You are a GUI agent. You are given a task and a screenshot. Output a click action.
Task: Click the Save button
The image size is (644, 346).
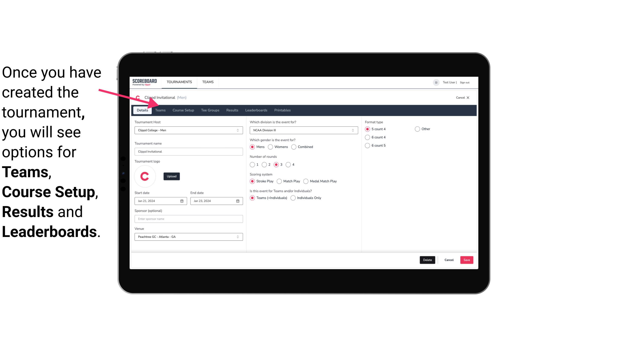[x=466, y=259]
